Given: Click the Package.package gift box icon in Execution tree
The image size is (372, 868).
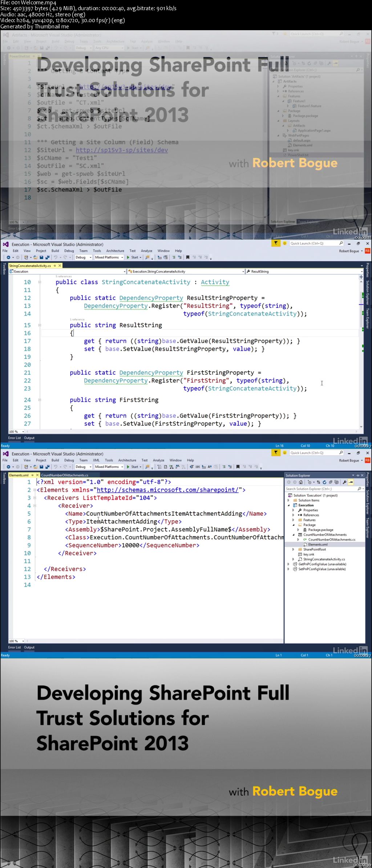Looking at the screenshot, I should 305,530.
